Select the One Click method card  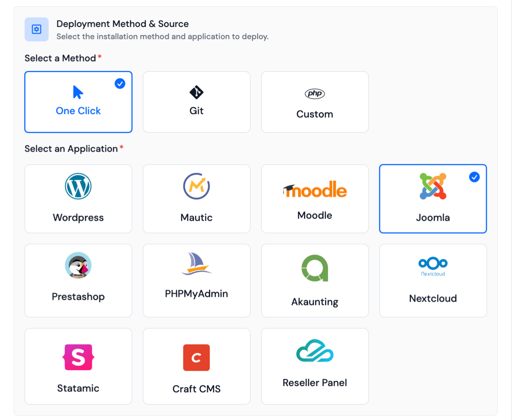pos(78,102)
